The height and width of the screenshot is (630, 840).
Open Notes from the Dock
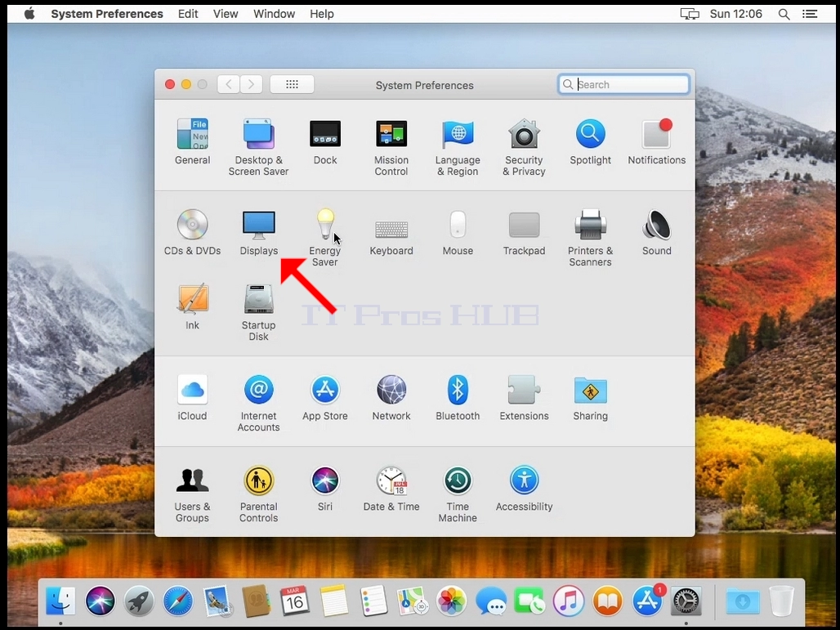[x=334, y=601]
